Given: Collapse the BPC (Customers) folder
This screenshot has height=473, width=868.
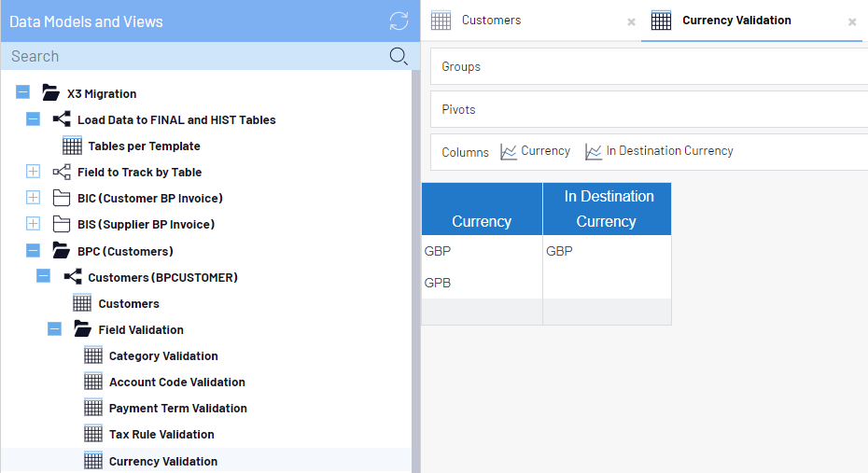Looking at the screenshot, I should tap(33, 251).
